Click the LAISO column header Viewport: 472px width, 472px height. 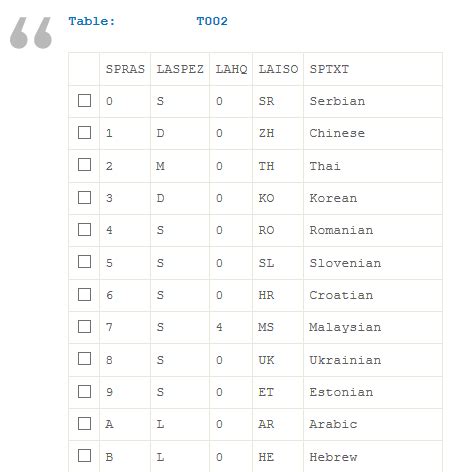[x=278, y=69]
